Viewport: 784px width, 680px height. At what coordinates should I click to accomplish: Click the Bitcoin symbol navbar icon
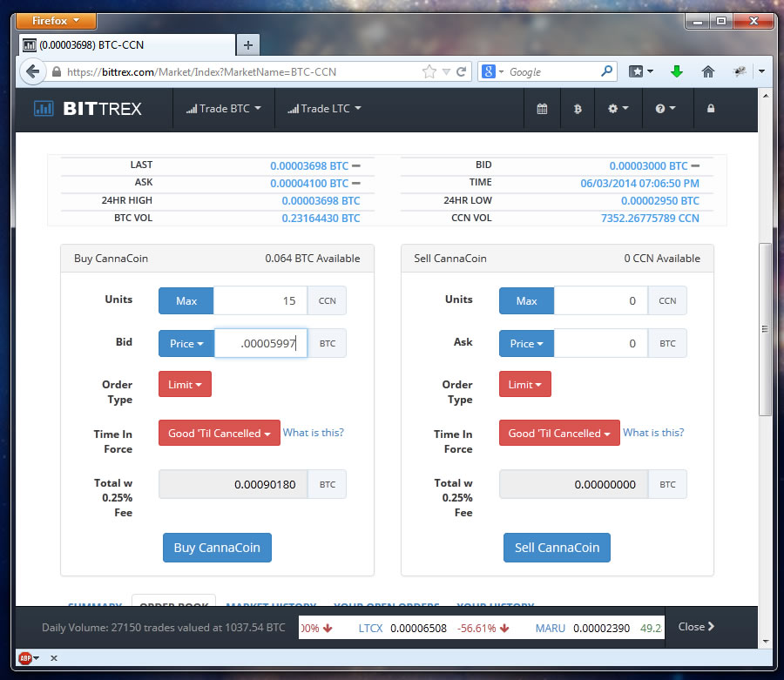click(x=578, y=109)
